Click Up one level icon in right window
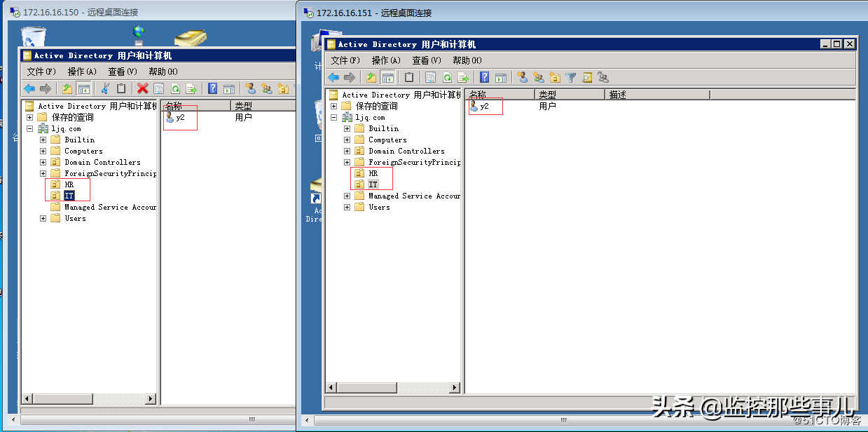This screenshot has width=868, height=432. pos(371,77)
